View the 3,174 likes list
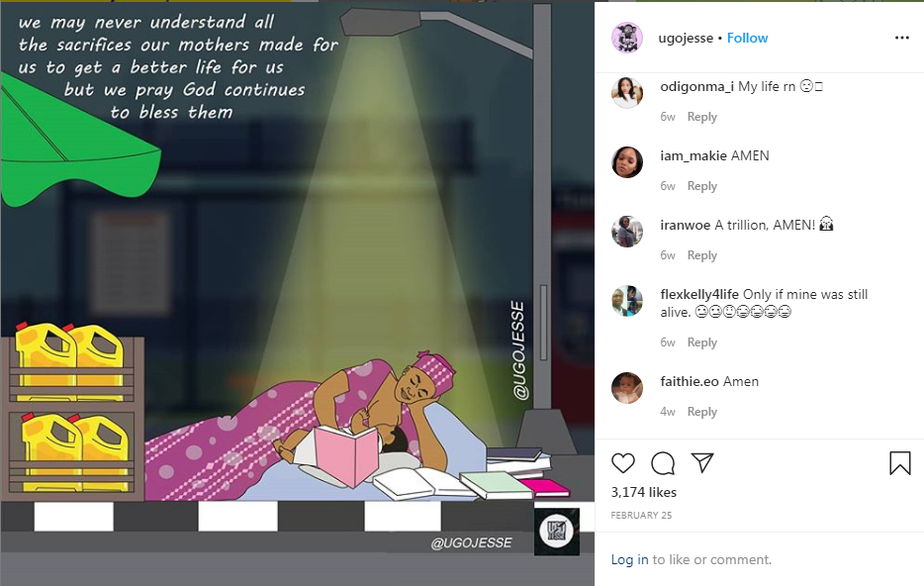Image resolution: width=924 pixels, height=586 pixels. (x=643, y=492)
